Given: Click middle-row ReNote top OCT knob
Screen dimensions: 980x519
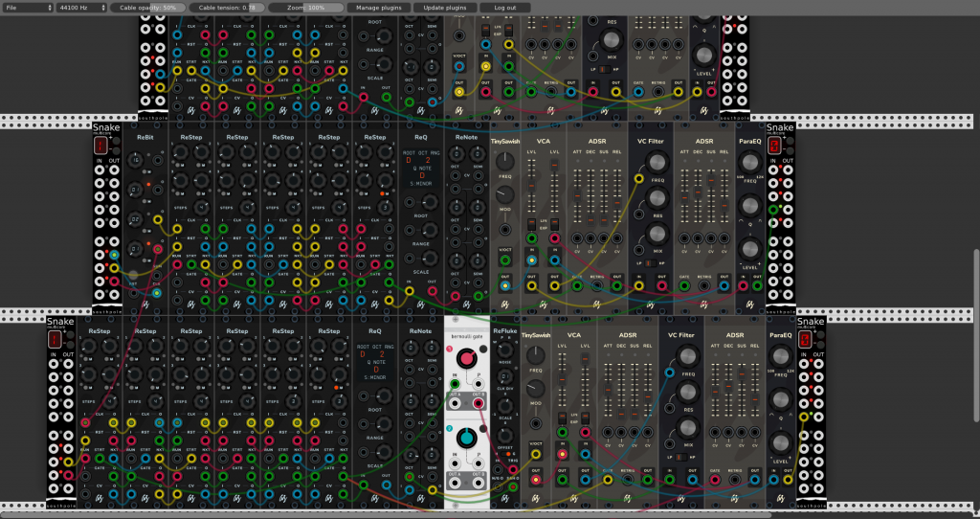Looking at the screenshot, I should (x=457, y=154).
